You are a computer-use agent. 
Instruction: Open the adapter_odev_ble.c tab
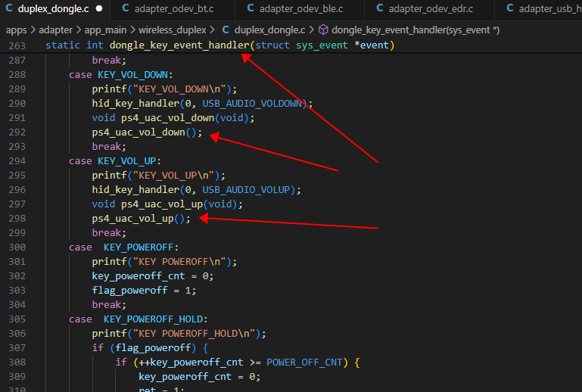click(300, 9)
